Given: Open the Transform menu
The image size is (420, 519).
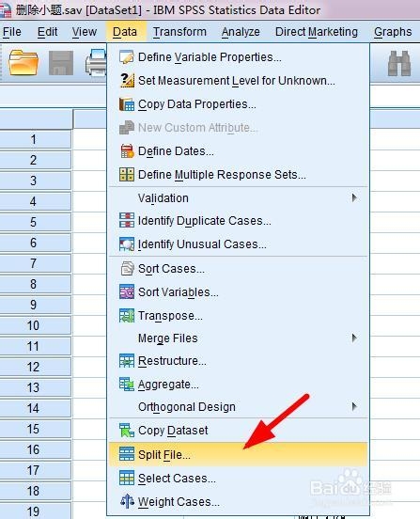Looking at the screenshot, I should pos(179,32).
